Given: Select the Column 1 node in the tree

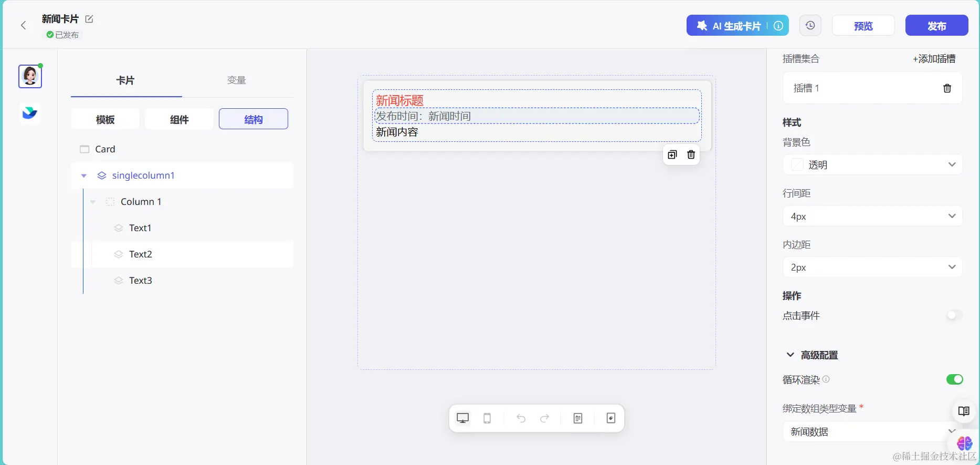Looking at the screenshot, I should 182,202.
